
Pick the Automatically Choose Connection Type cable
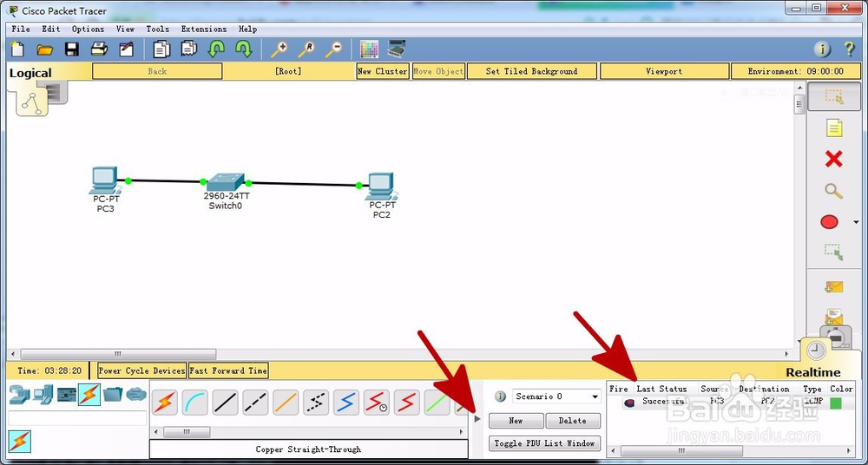[x=165, y=403]
